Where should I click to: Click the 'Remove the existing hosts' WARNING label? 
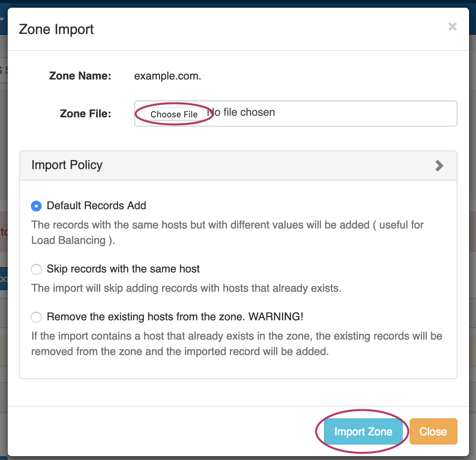(175, 317)
